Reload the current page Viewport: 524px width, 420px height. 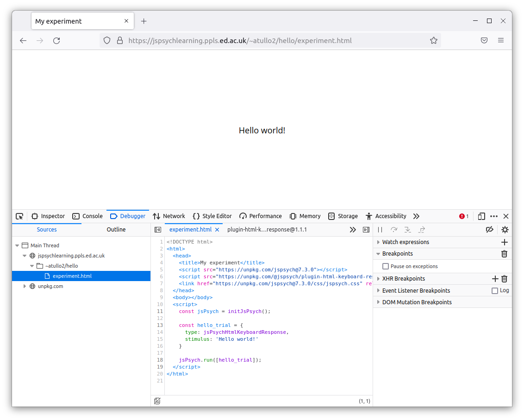[56, 41]
